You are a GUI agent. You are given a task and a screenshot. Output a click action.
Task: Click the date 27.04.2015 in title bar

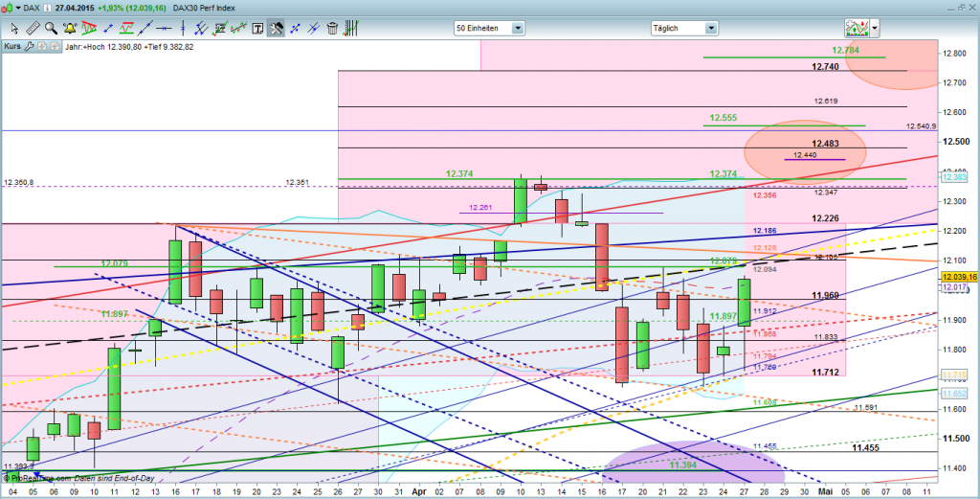pos(75,8)
